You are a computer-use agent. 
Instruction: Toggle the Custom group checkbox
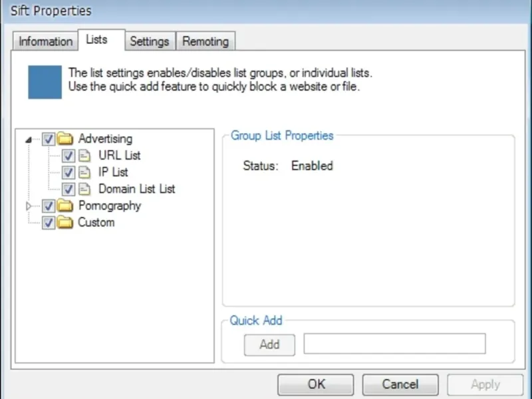pos(49,223)
